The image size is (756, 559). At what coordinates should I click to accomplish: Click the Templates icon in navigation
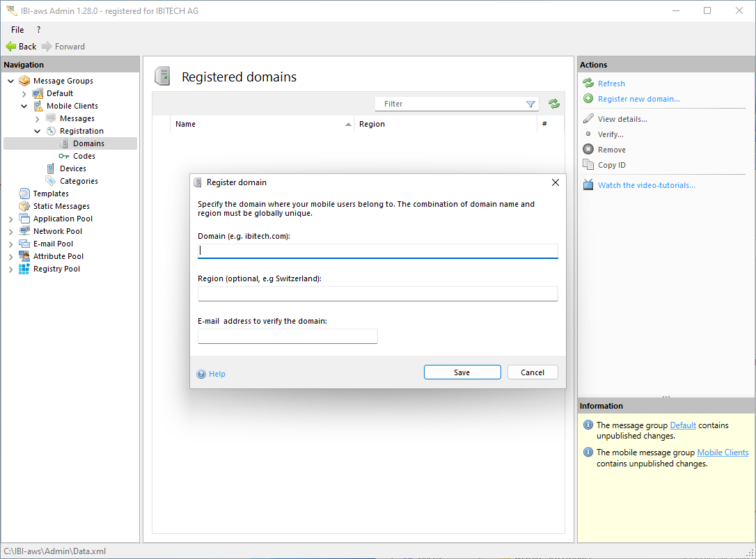[x=24, y=194]
